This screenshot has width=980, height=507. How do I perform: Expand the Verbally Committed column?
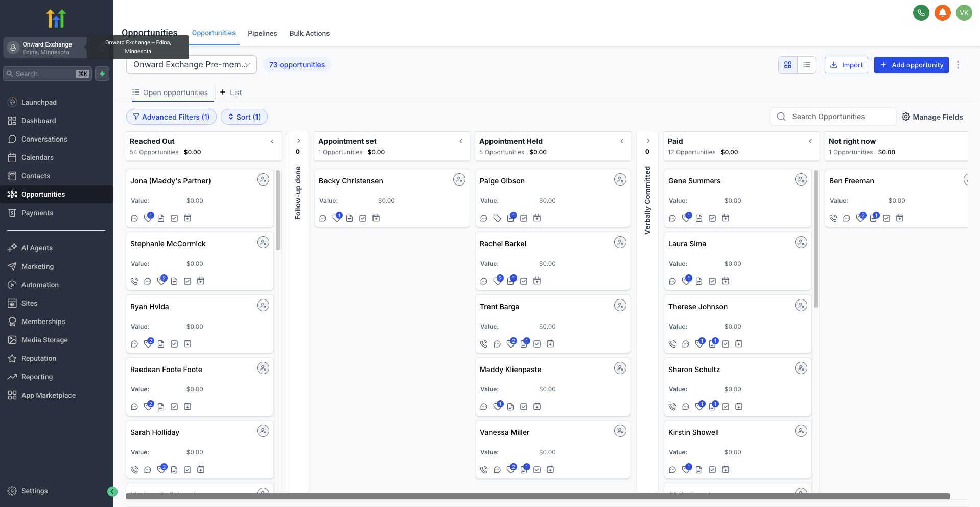pos(648,141)
